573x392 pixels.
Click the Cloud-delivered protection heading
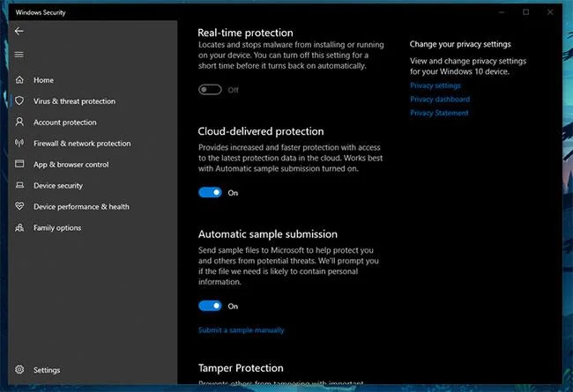261,131
